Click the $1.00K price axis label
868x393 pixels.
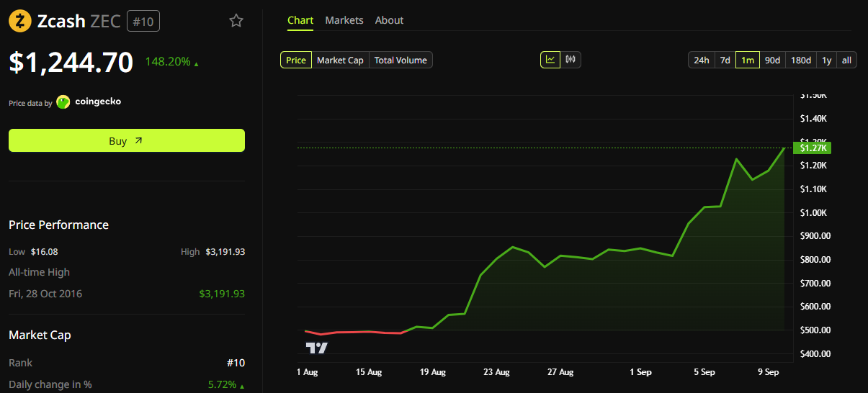[x=814, y=212]
